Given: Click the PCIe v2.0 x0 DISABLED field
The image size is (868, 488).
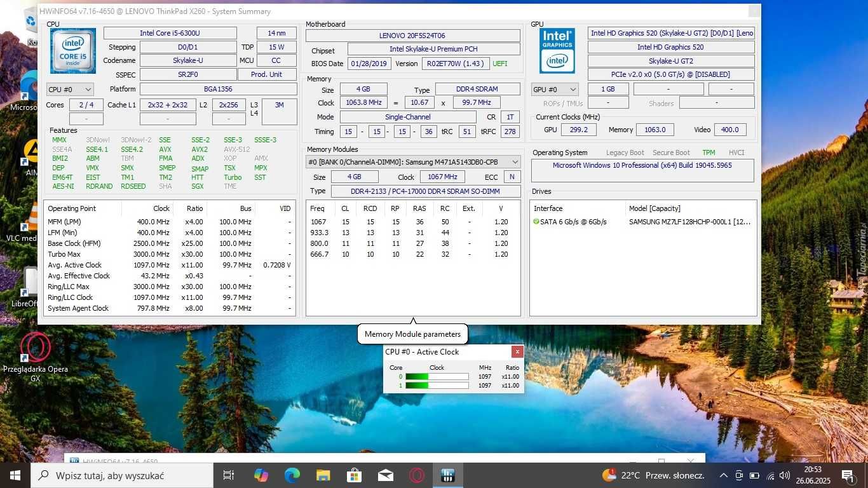Looking at the screenshot, I should tap(671, 74).
